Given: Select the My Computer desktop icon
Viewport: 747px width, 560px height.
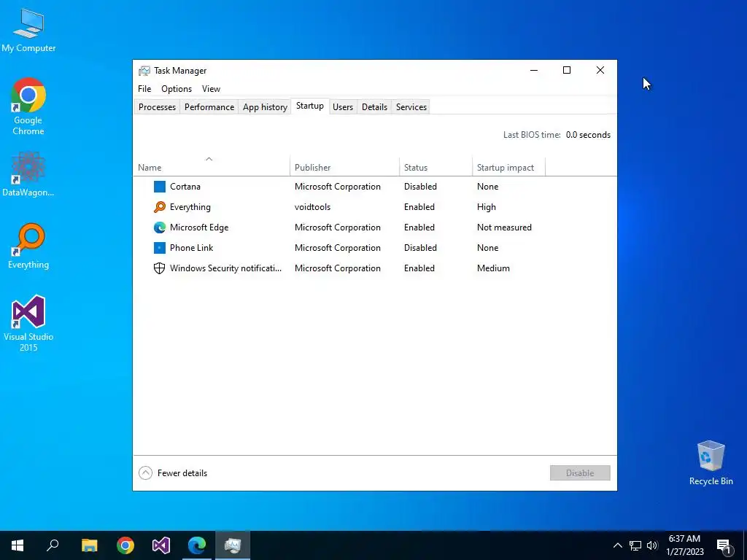Looking at the screenshot, I should click(28, 29).
